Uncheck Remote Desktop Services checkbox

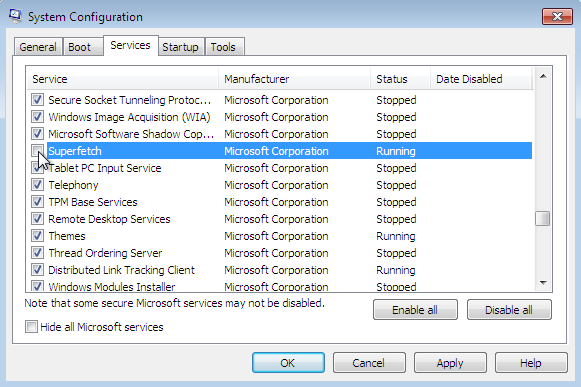[x=37, y=219]
